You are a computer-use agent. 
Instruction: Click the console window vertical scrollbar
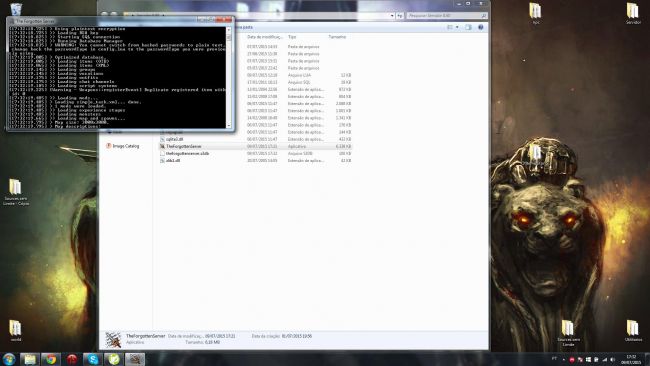(228, 78)
